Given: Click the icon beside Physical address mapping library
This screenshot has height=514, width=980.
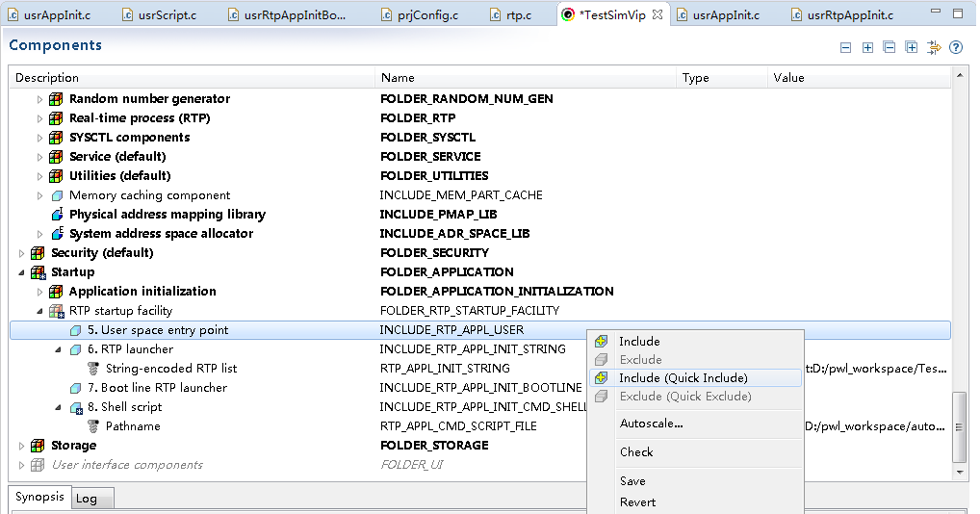Looking at the screenshot, I should click(x=57, y=215).
